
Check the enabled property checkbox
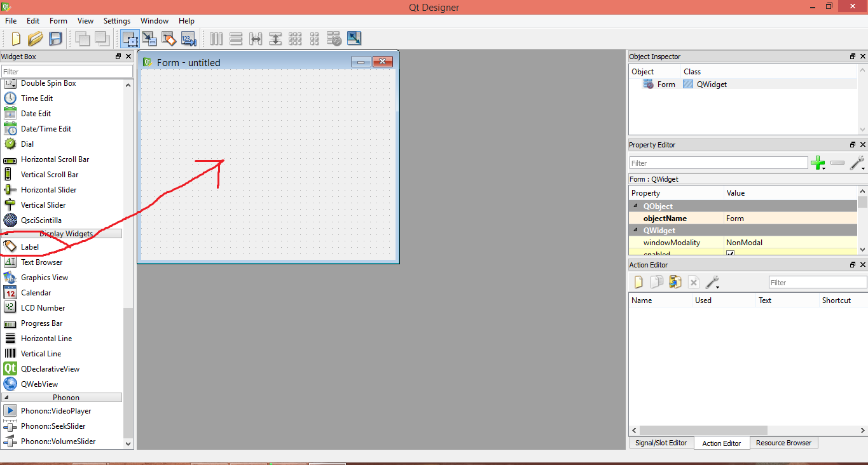[731, 252]
